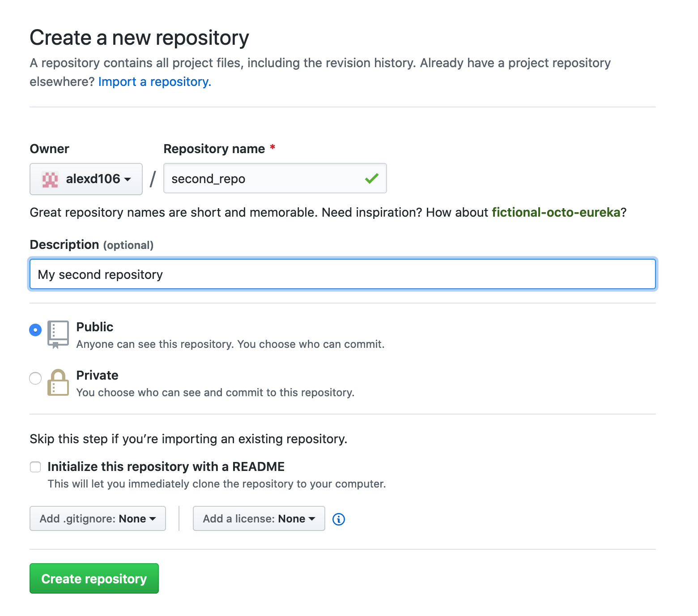Click the Public option label text
698x616 pixels.
[95, 327]
